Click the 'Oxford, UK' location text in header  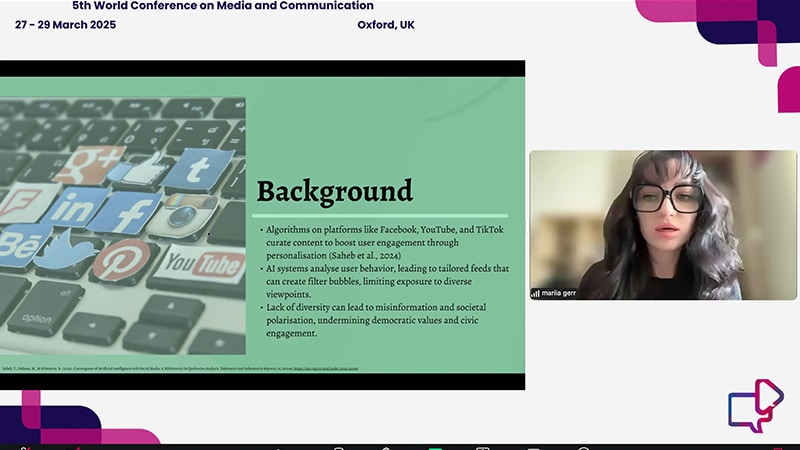(385, 25)
